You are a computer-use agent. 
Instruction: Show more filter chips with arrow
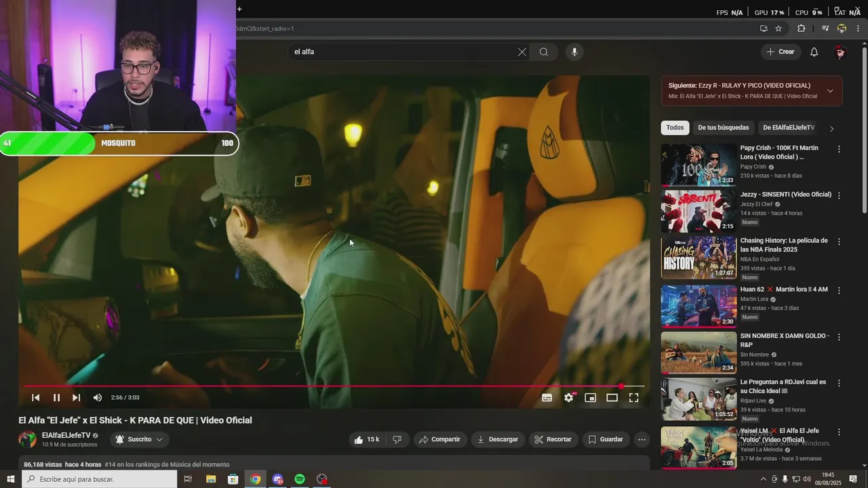point(831,128)
